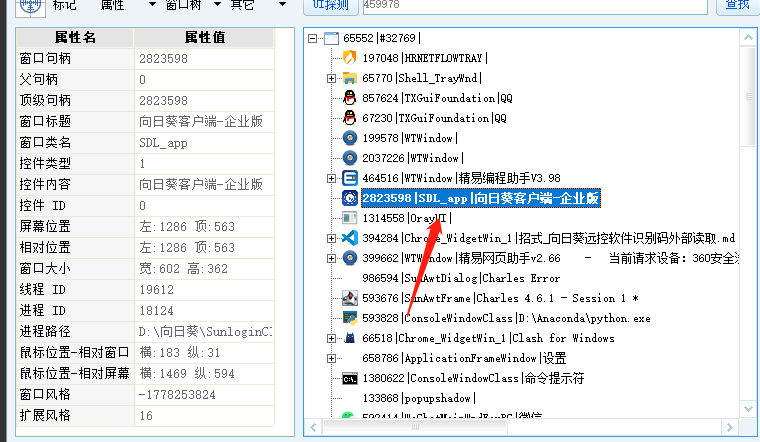Expand the 65770 Shell_TrayWnd node
The width and height of the screenshot is (760, 442).
pyautogui.click(x=332, y=78)
